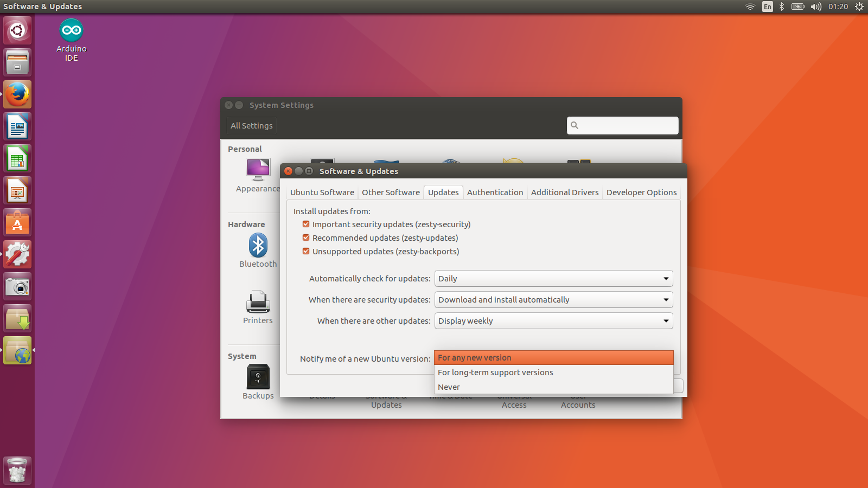The image size is (868, 488).
Task: Click the All Settings button
Action: point(251,125)
